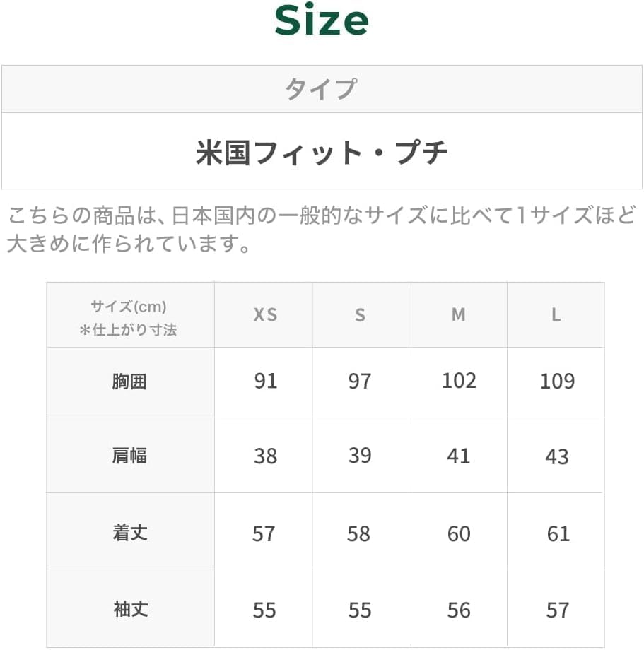Click the 胸囲 value 109 for L

tap(557, 382)
